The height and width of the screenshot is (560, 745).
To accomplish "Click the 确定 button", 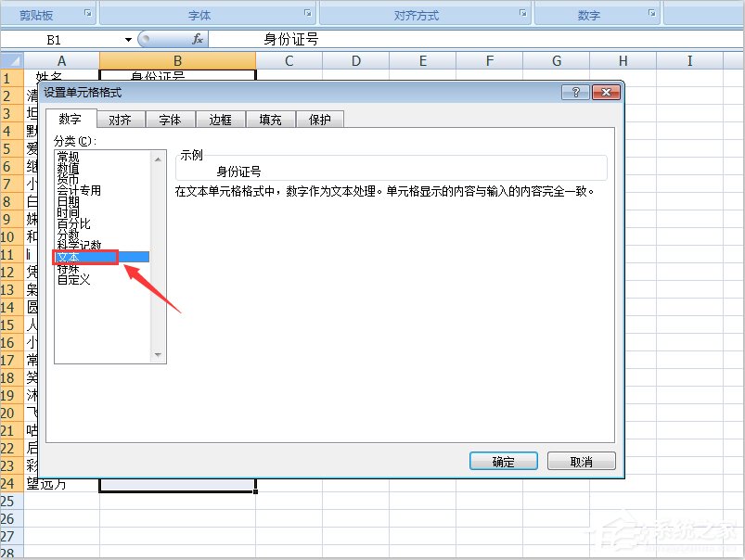I will point(503,461).
